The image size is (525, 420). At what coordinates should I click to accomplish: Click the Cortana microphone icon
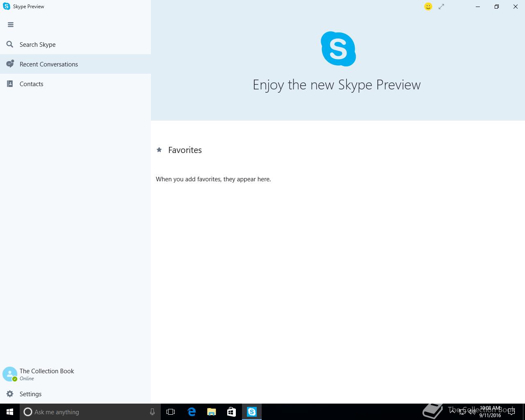[x=152, y=412]
